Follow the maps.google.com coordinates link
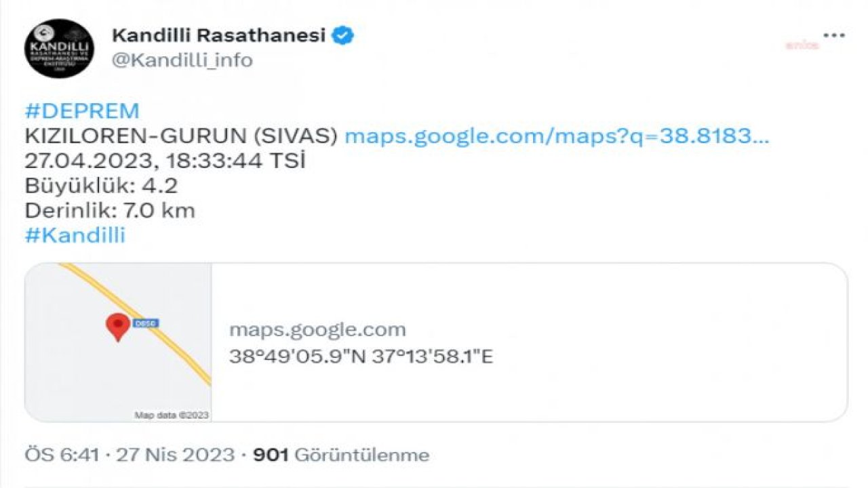The height and width of the screenshot is (488, 868). [557, 136]
